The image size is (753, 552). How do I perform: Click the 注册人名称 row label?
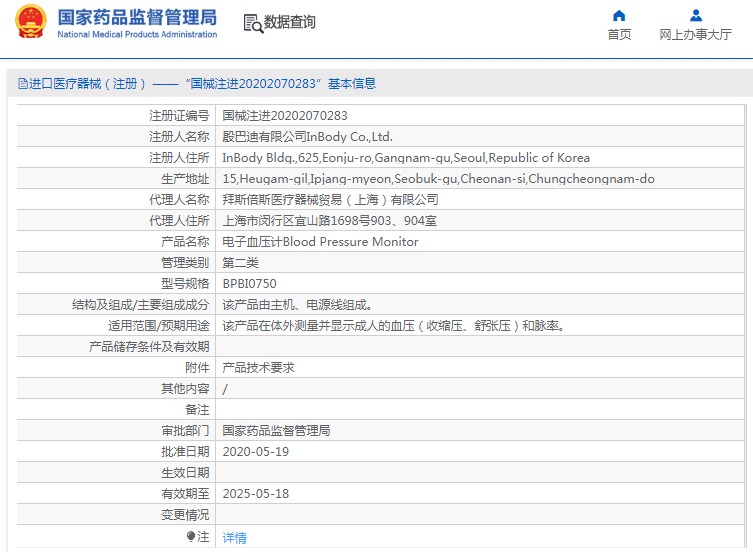(179, 137)
